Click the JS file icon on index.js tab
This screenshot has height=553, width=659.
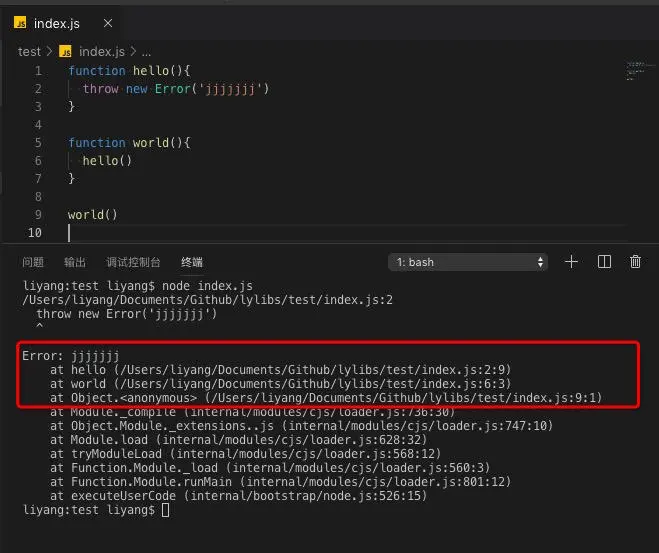click(20, 23)
